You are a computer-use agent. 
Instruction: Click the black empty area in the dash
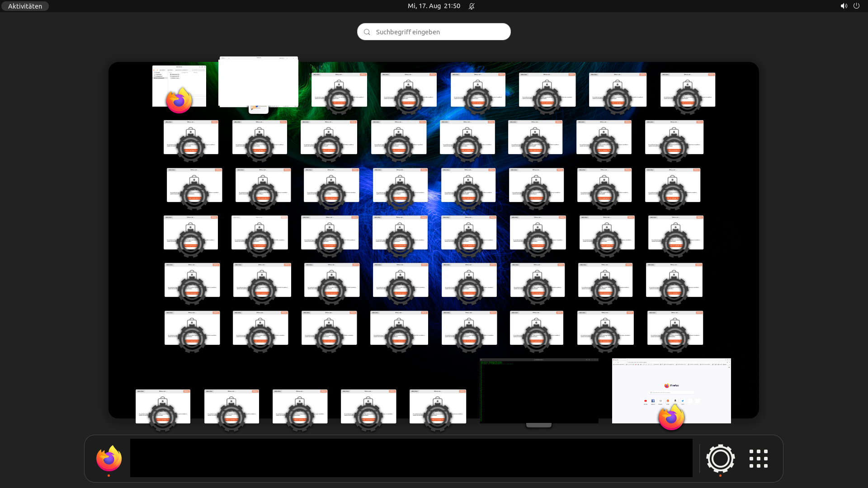[411, 458]
